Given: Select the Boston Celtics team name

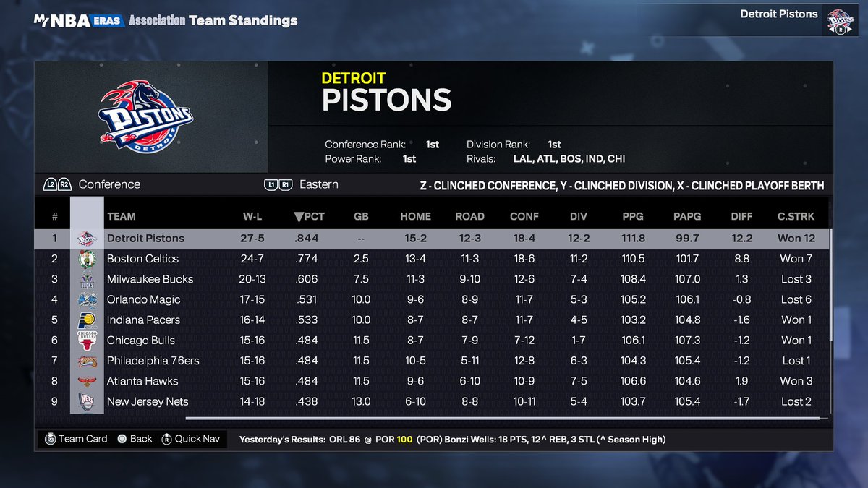Looking at the screenshot, I should coord(142,259).
